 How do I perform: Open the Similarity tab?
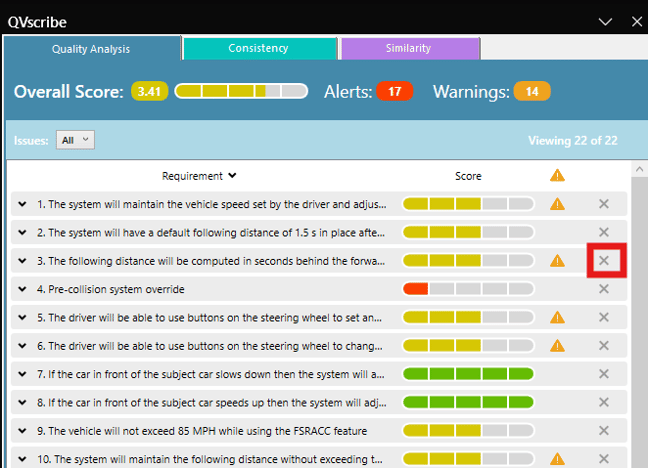(410, 48)
